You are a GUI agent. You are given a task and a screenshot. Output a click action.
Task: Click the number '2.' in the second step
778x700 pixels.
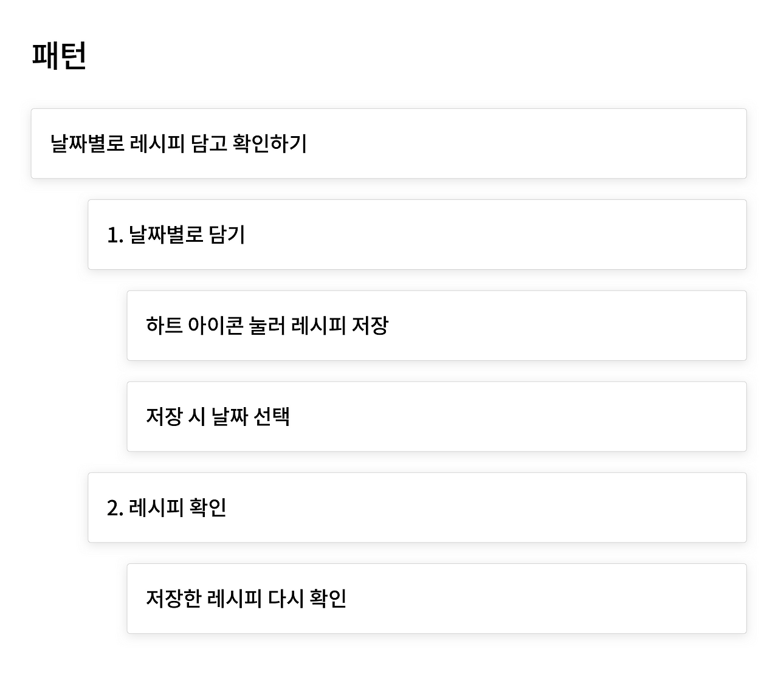tap(115, 508)
